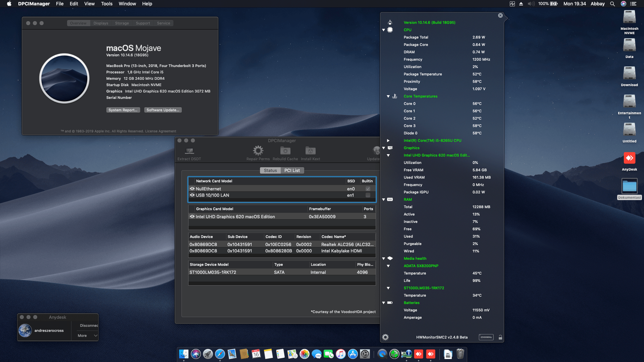Viewport: 644px width, 362px height.
Task: Select the Rebuild Cache tool
Action: click(285, 151)
